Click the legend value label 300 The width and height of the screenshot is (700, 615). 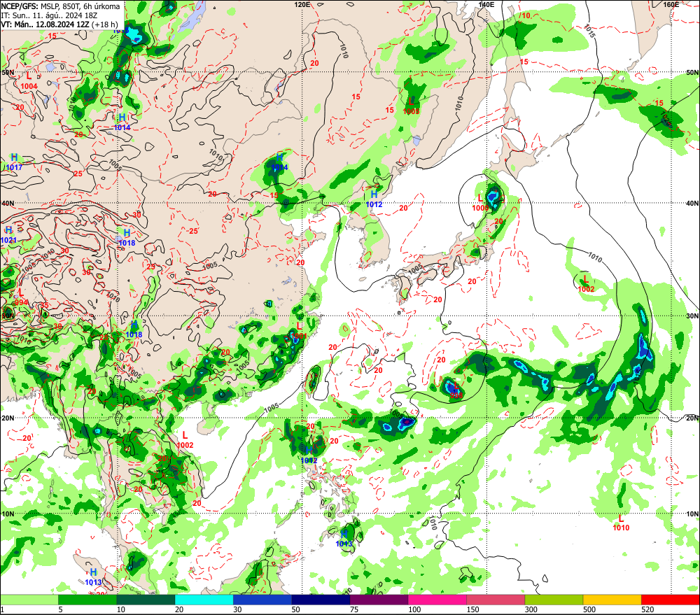(531, 609)
